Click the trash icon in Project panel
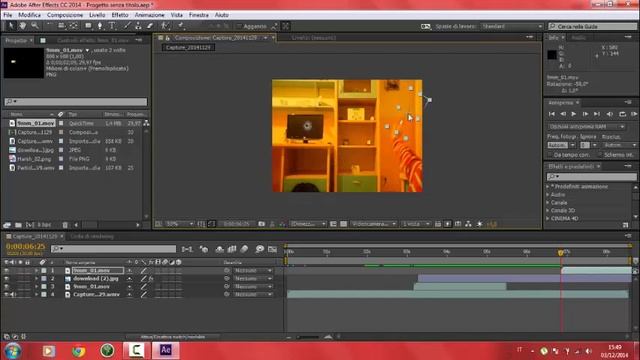Screen dimensions: 640x360 [x=65, y=225]
